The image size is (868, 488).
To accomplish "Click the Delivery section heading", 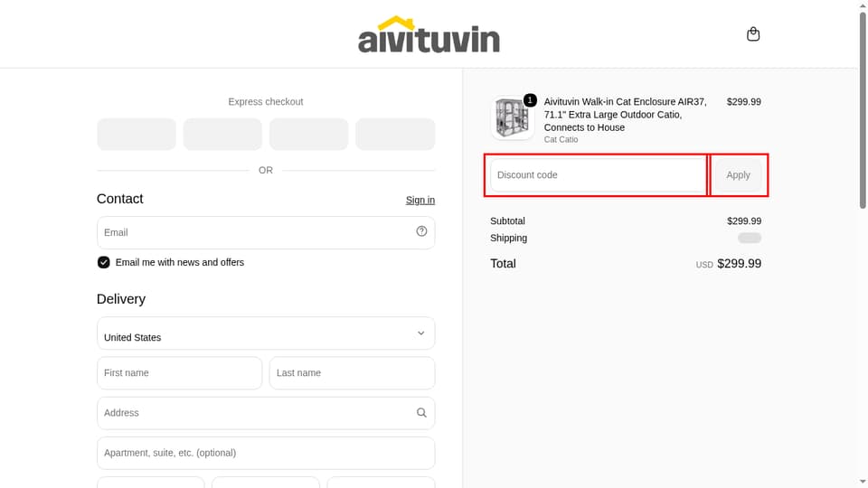I will [x=120, y=299].
